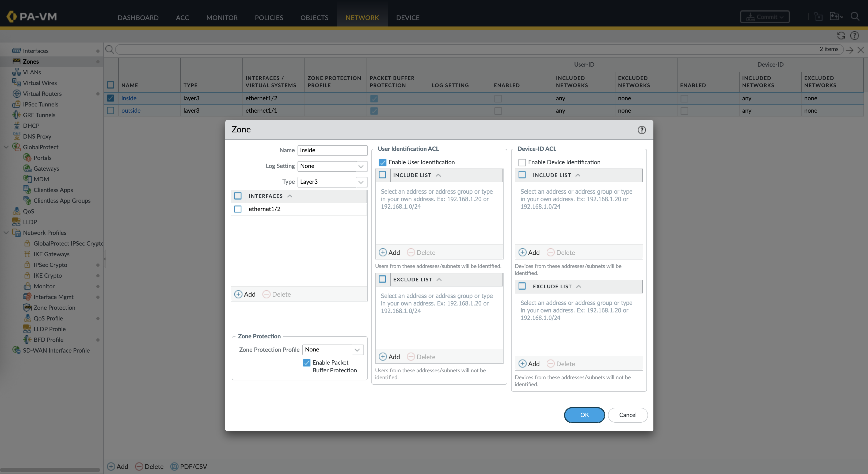Disable Enable User Identification checkbox

[x=382, y=162]
